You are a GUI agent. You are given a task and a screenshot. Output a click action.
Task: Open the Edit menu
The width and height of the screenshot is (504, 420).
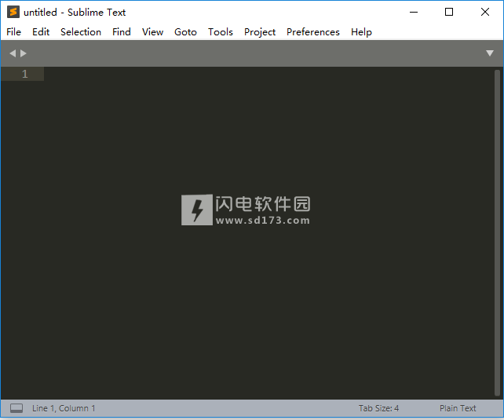(41, 32)
